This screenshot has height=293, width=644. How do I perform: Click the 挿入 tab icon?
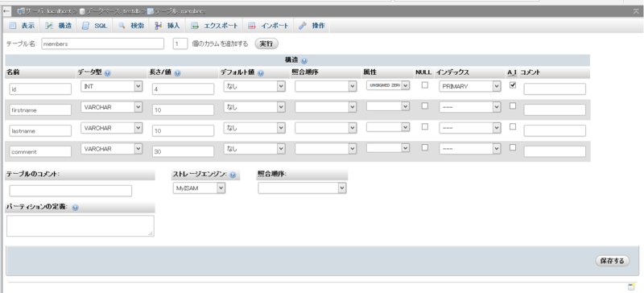pyautogui.click(x=158, y=26)
